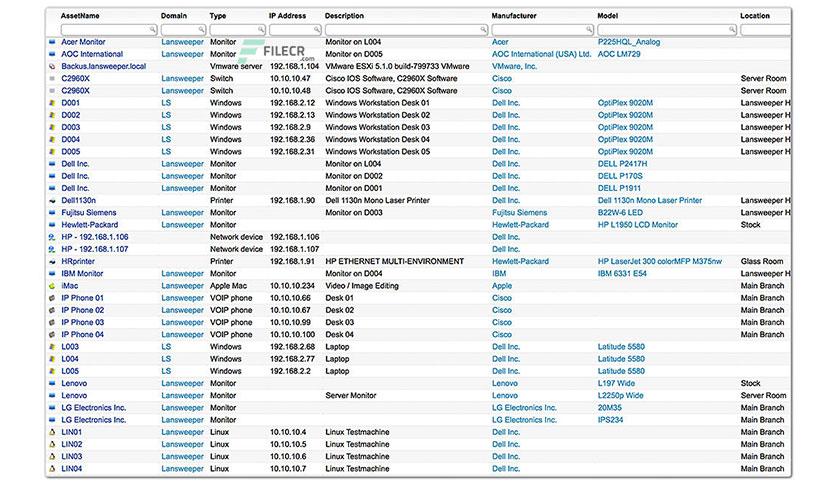Open the IBM manufacturer link
Viewport: 836px width, 484px height.
click(499, 273)
